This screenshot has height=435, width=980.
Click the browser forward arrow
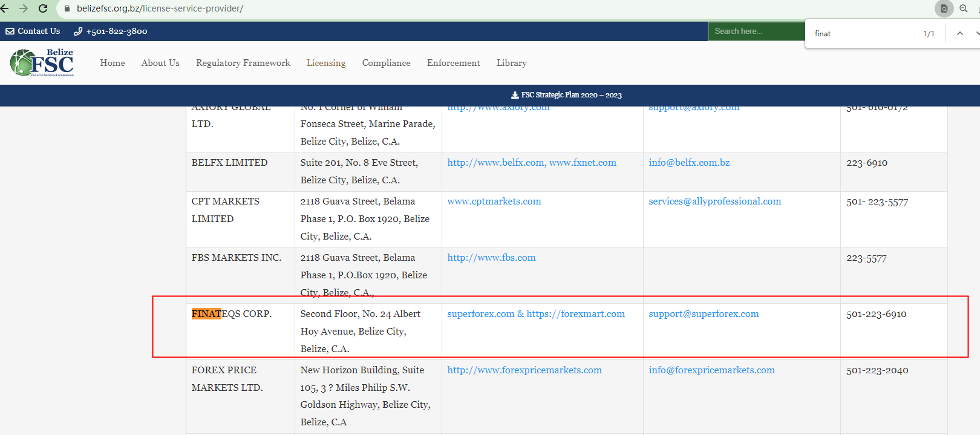(x=24, y=8)
